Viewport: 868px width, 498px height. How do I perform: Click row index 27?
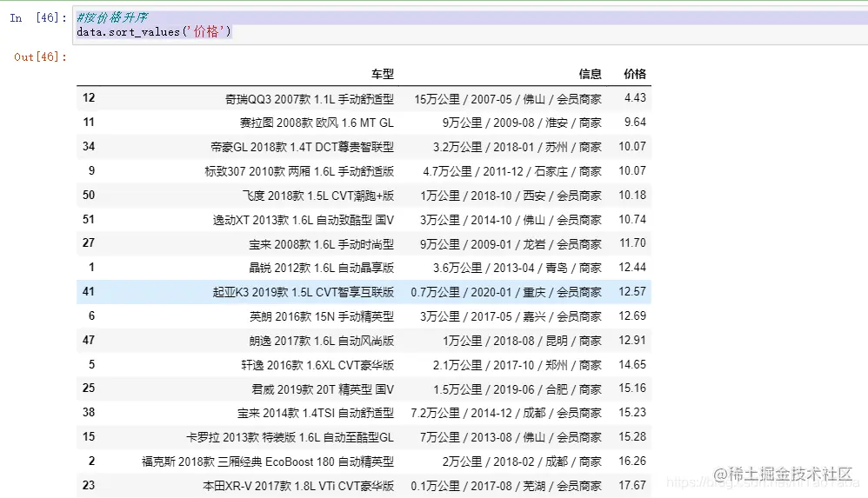pyautogui.click(x=89, y=242)
